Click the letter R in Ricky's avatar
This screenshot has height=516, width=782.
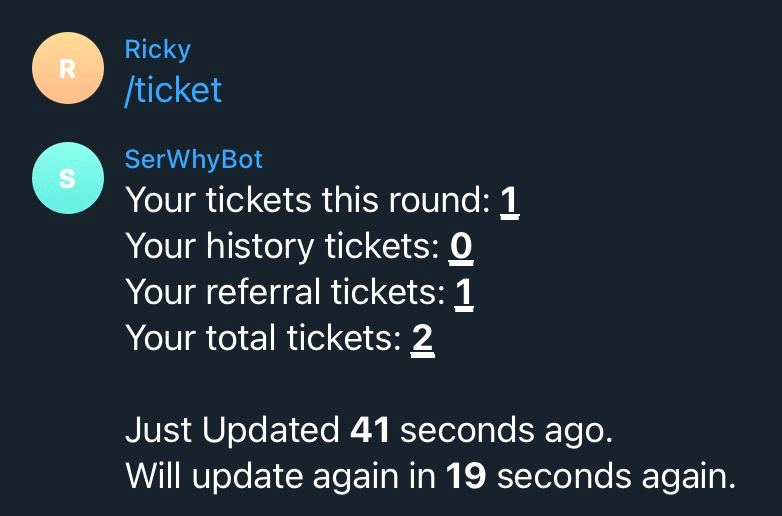tap(68, 69)
